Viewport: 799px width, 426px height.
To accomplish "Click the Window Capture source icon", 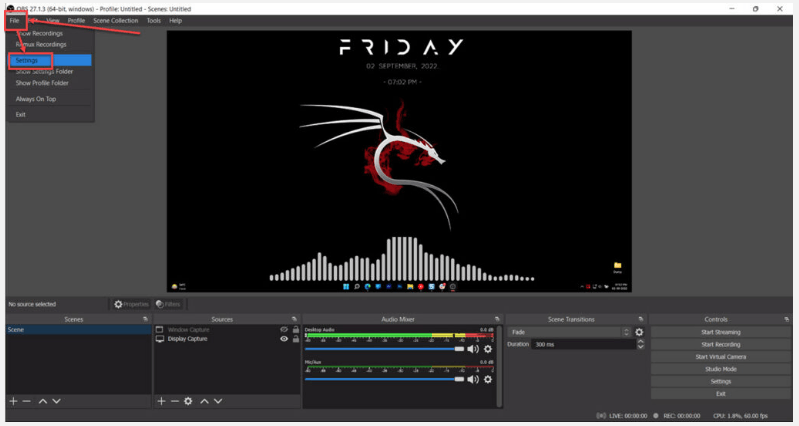I will click(159, 330).
